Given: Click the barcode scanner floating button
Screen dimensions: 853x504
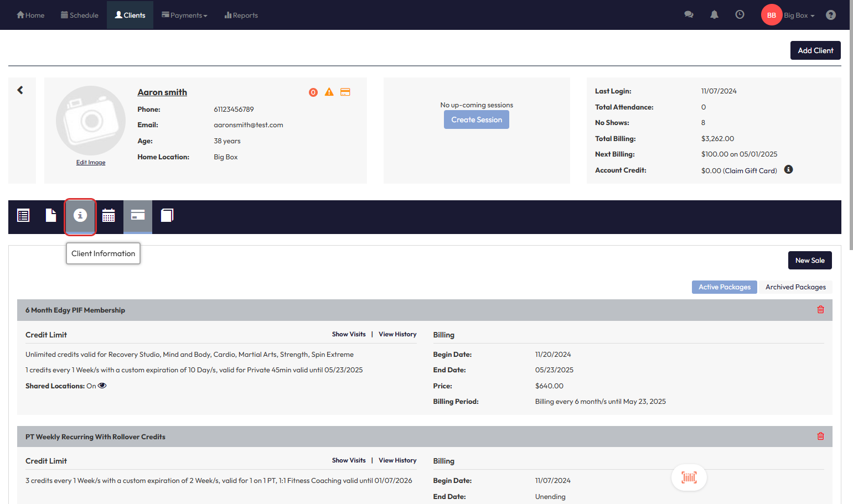Looking at the screenshot, I should (689, 477).
